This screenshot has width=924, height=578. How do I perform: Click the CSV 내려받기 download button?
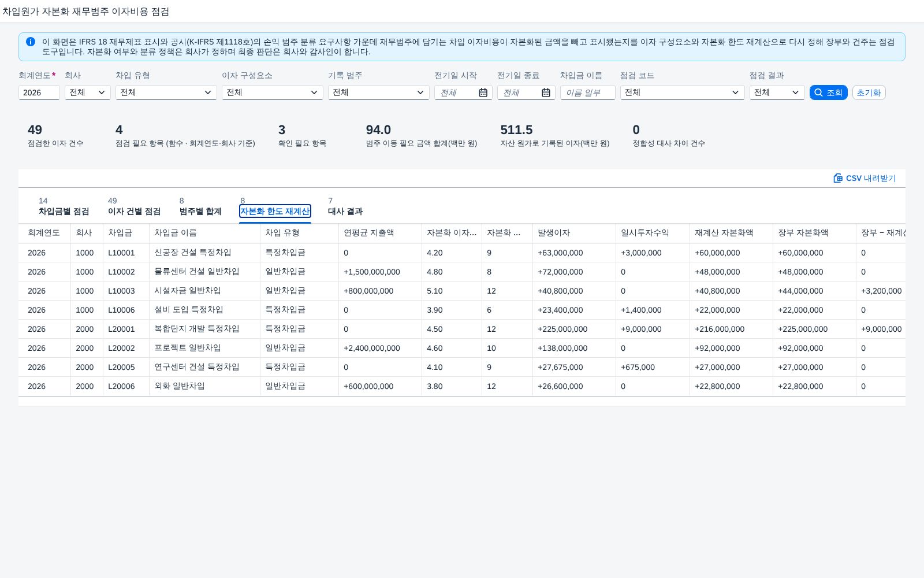[x=865, y=178]
